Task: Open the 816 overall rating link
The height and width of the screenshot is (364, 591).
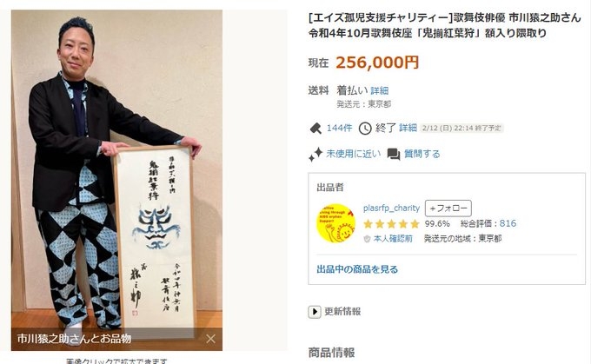Action: 508,223
